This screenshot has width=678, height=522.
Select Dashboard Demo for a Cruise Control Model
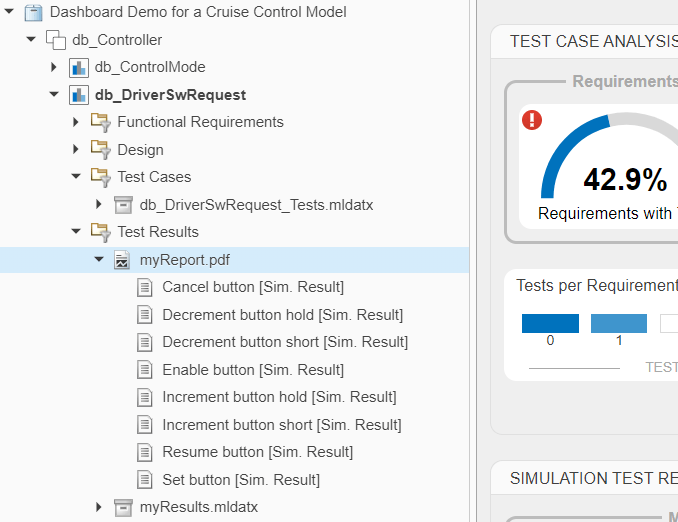198,12
